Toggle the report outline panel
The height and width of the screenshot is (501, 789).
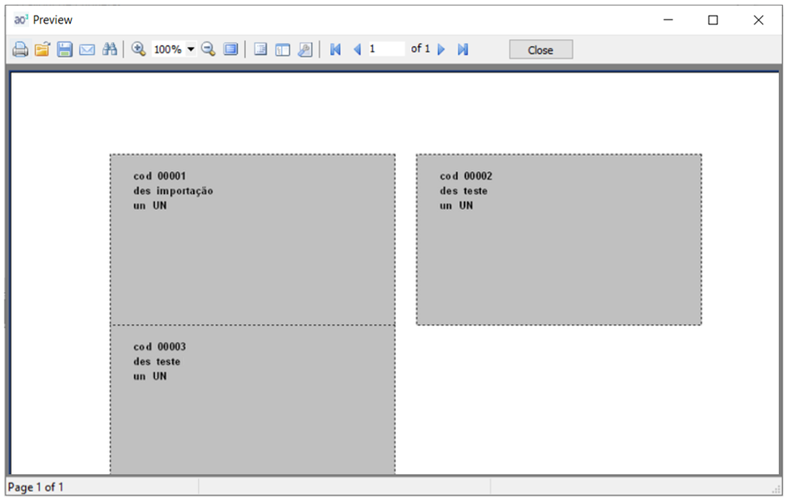260,49
